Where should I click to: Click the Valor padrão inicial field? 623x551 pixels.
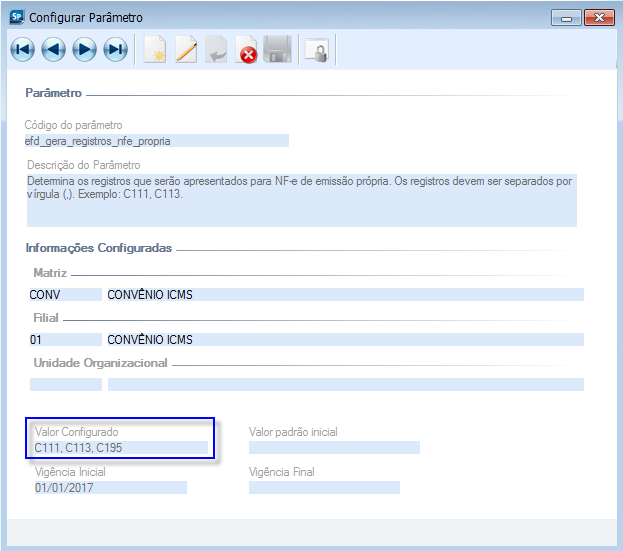(334, 448)
